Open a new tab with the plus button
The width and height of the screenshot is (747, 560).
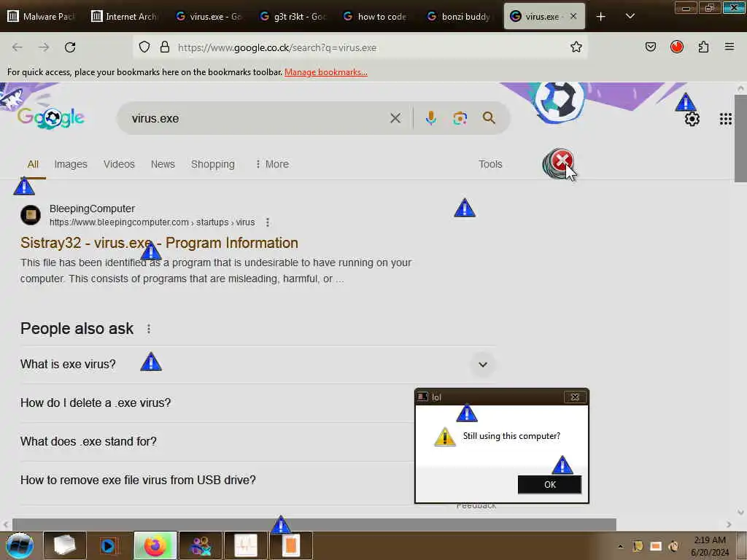pos(601,17)
